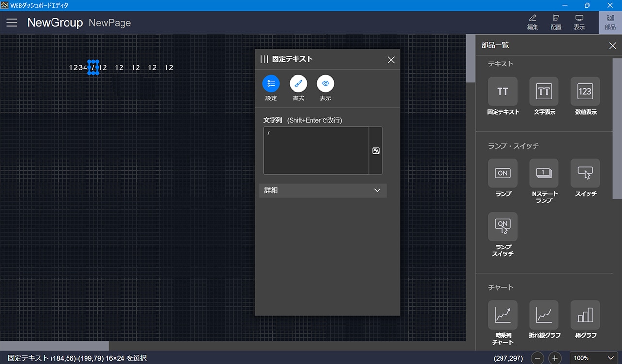Select the 折れ線グラフ chart icon
Screen dimensions: 622x364
tap(544, 315)
